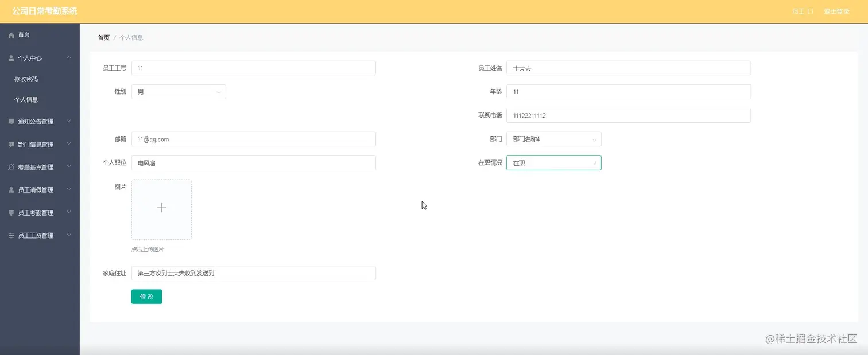Click the icon beside 考勤基点管理
The width and height of the screenshot is (868, 355).
click(11, 167)
